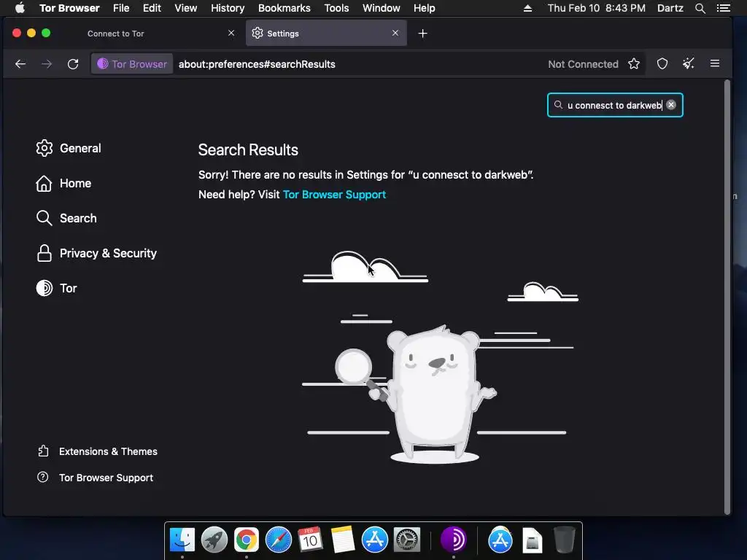Open Search settings category
This screenshot has height=560, width=747.
pyautogui.click(x=66, y=218)
